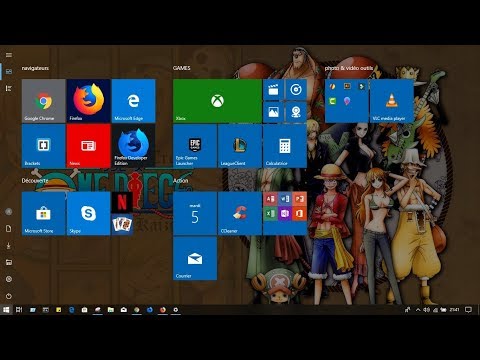The image size is (480, 360).
Task: Open the Edge icon on taskbar
Action: point(72,310)
